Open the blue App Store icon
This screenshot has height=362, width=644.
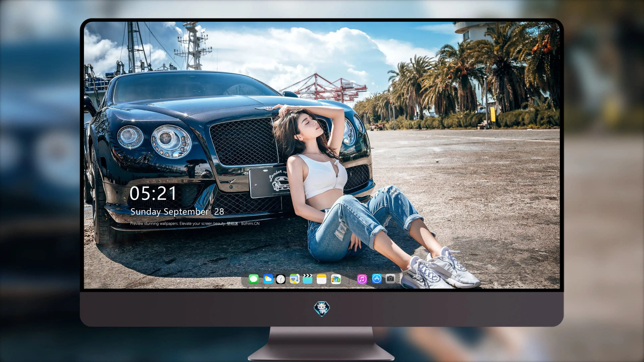[x=377, y=279]
